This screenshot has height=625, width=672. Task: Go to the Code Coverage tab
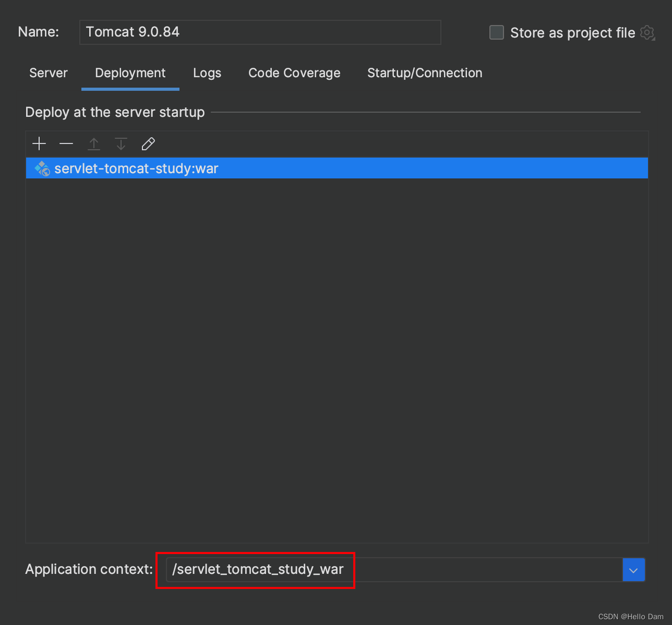point(294,73)
